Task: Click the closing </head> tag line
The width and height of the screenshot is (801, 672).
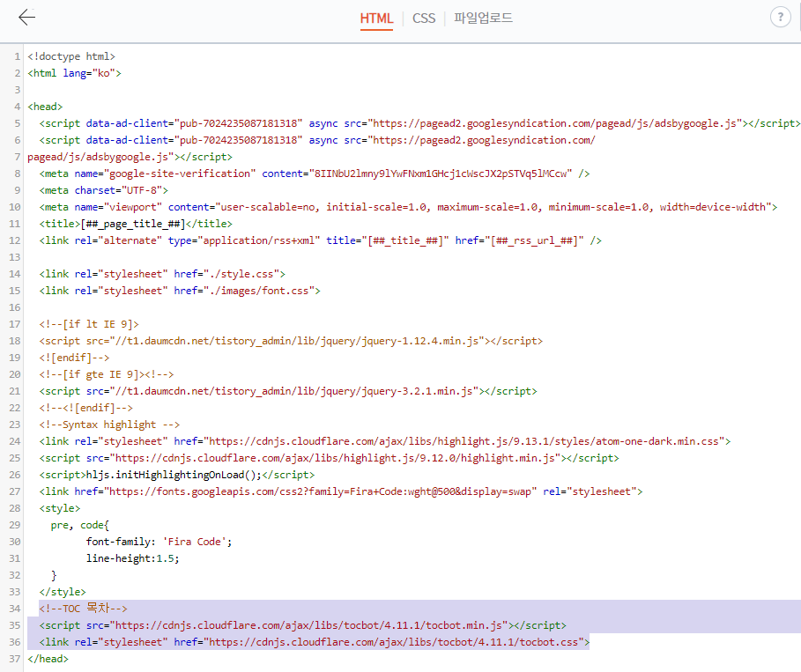Action: tap(48, 659)
